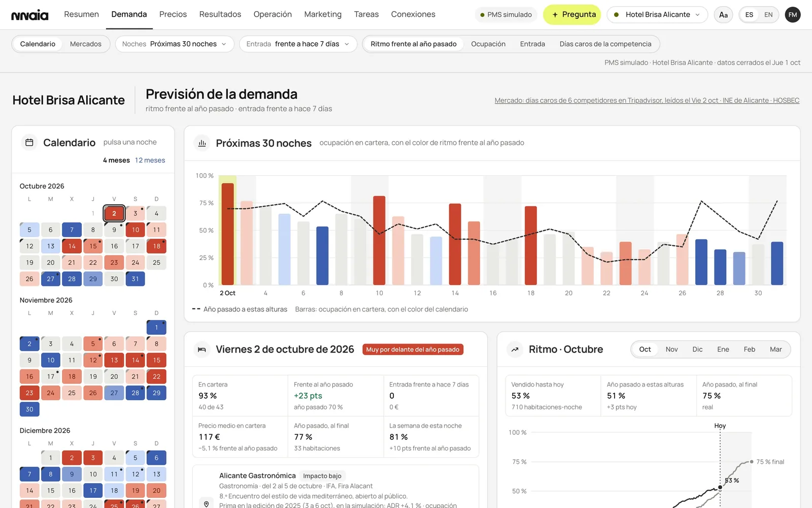Open the Operación tab

[273, 14]
